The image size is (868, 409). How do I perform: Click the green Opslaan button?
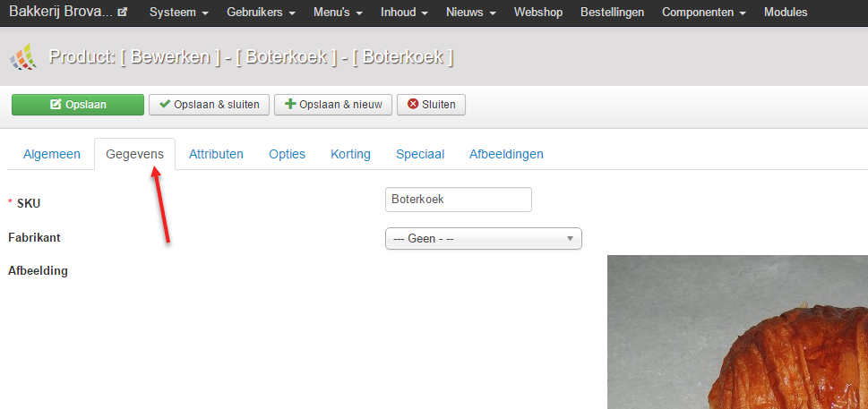pyautogui.click(x=78, y=105)
